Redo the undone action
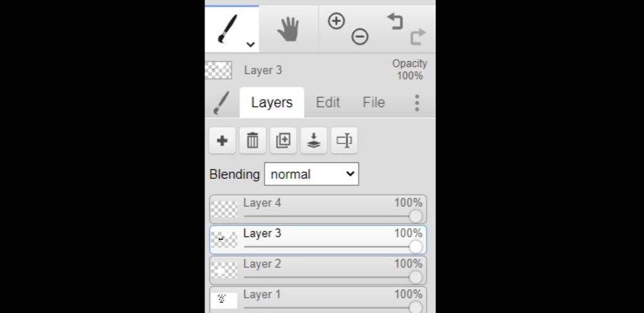644x313 pixels. click(418, 37)
